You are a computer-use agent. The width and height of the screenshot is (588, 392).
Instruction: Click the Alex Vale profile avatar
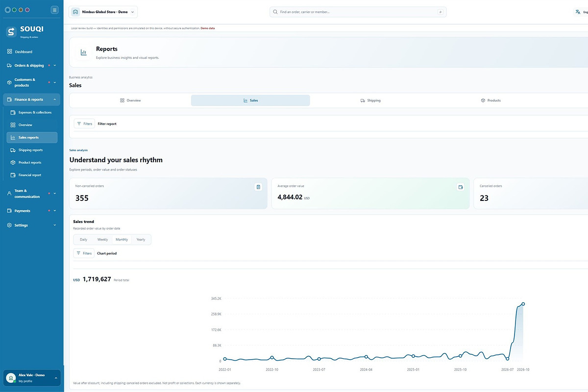pyautogui.click(x=11, y=378)
